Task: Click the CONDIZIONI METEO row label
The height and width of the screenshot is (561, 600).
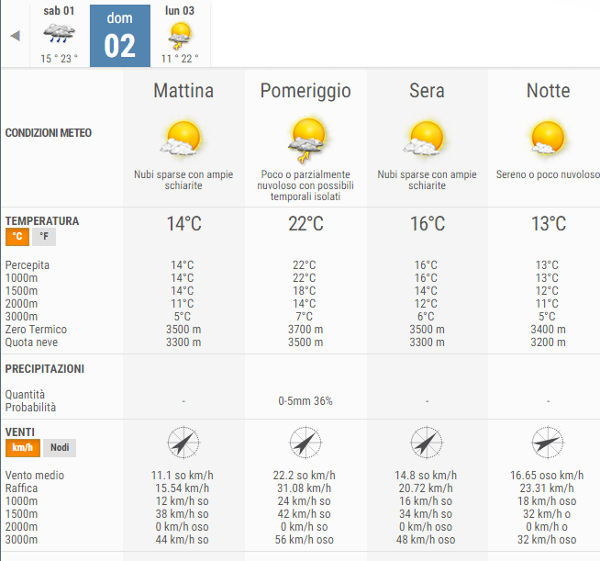Action: [48, 133]
